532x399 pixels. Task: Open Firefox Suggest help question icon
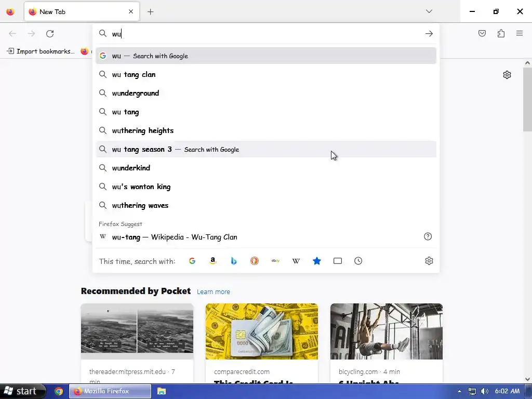click(428, 236)
